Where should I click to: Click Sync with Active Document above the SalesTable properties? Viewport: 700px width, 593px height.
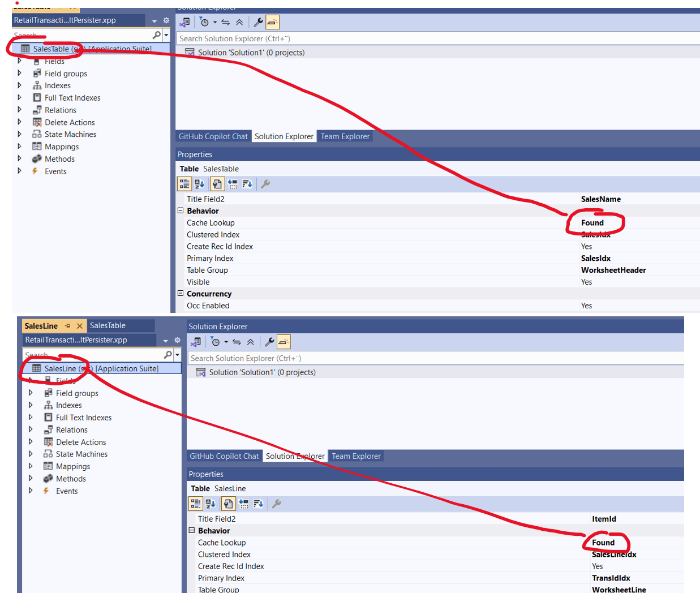[225, 23]
